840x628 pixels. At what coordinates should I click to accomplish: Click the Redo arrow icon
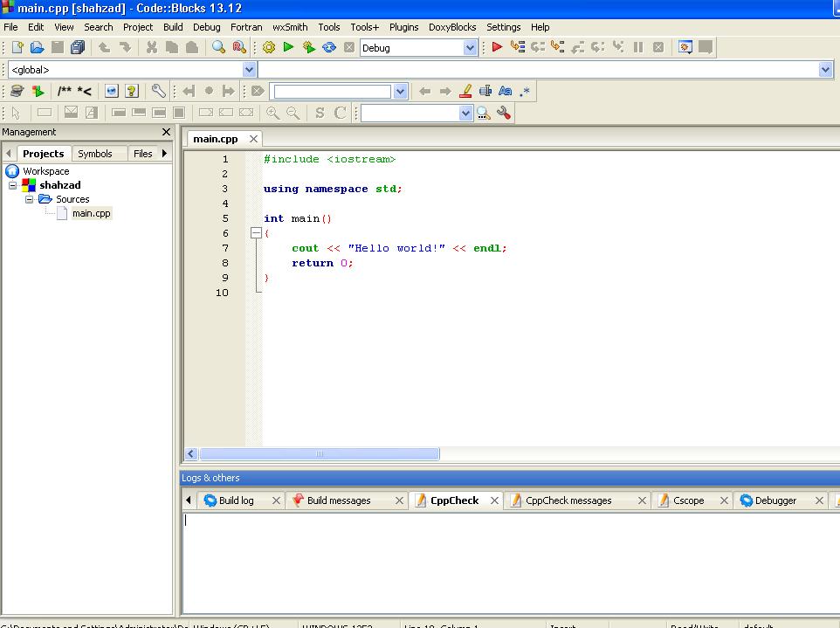125,48
